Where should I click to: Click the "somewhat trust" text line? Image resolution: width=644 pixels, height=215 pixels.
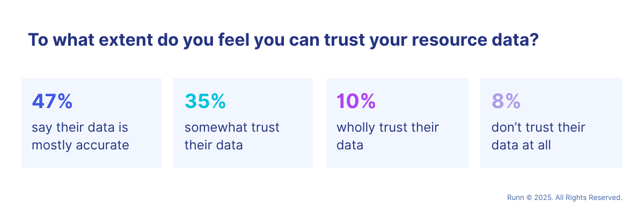pos(232,128)
